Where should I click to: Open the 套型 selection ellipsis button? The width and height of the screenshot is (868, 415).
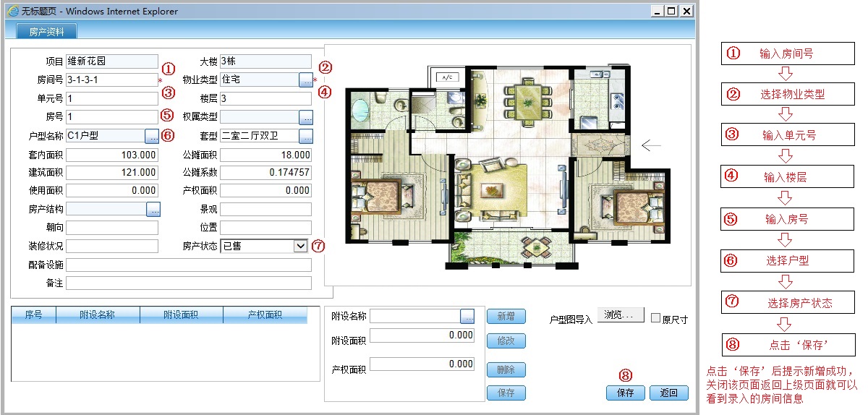306,135
